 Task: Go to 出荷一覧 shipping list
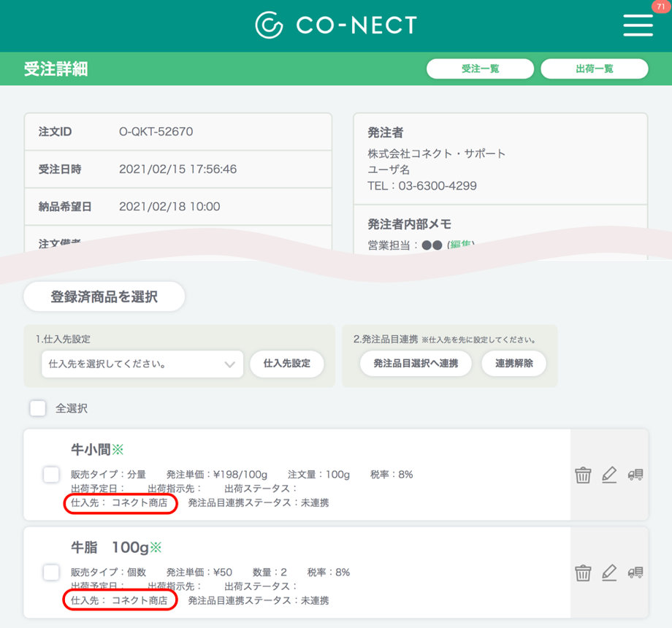(594, 69)
